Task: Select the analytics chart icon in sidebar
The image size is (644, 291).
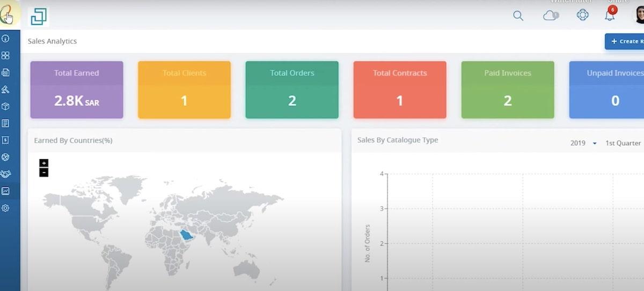Action: tap(6, 191)
